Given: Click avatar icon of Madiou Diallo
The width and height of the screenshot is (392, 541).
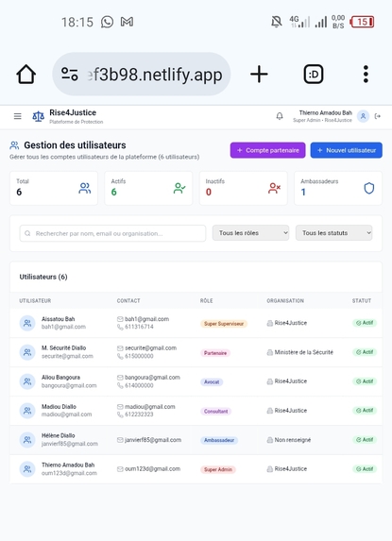Looking at the screenshot, I should 27,411.
